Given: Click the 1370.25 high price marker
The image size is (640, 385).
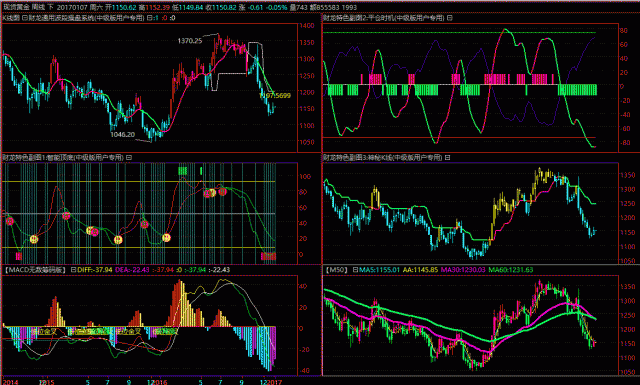Looking at the screenshot, I should coord(190,40).
